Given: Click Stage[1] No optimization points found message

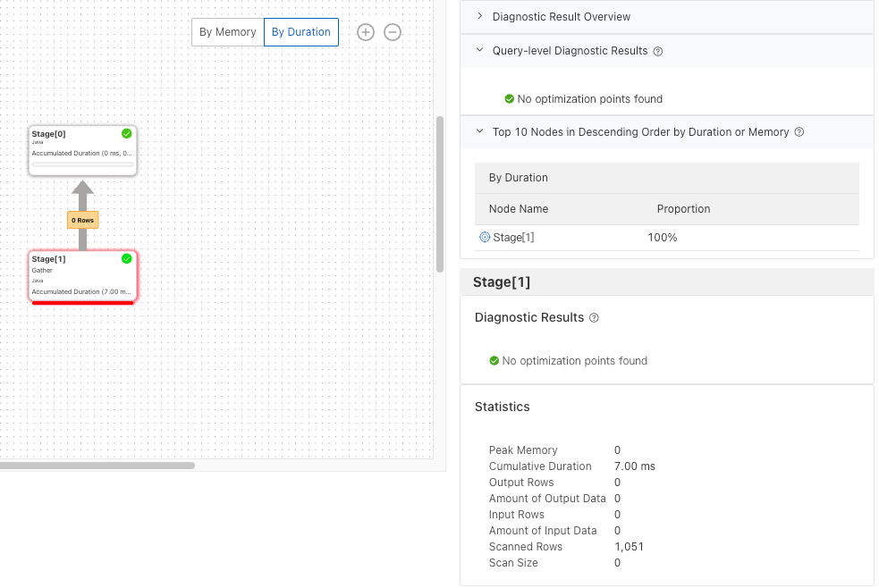Looking at the screenshot, I should click(x=575, y=361).
